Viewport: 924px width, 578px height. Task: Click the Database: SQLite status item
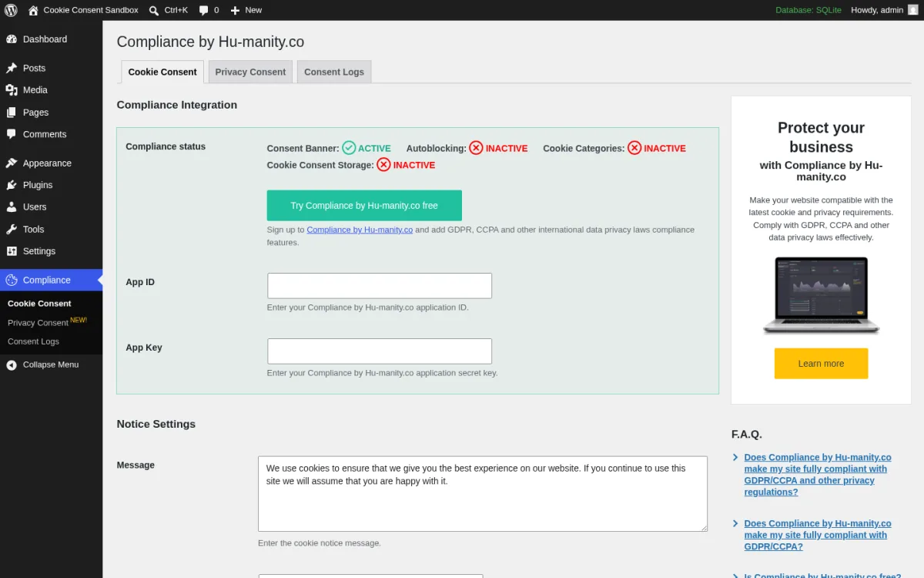point(808,10)
